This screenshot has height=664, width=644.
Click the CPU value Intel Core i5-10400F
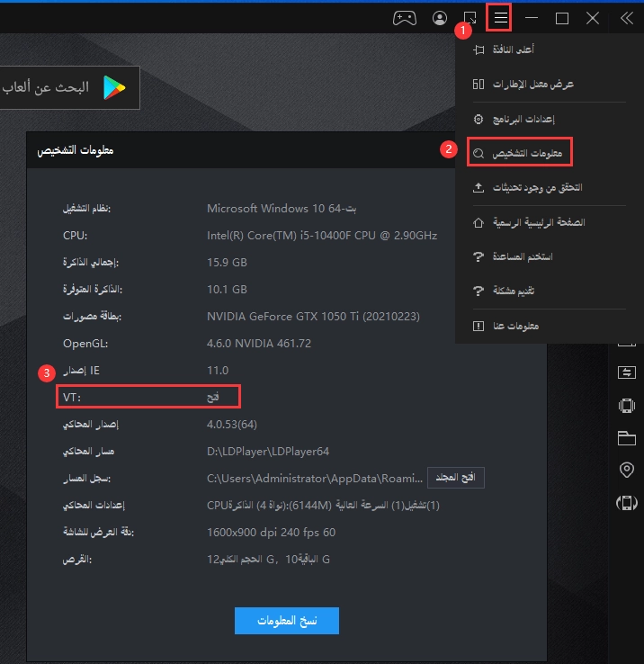click(x=322, y=236)
